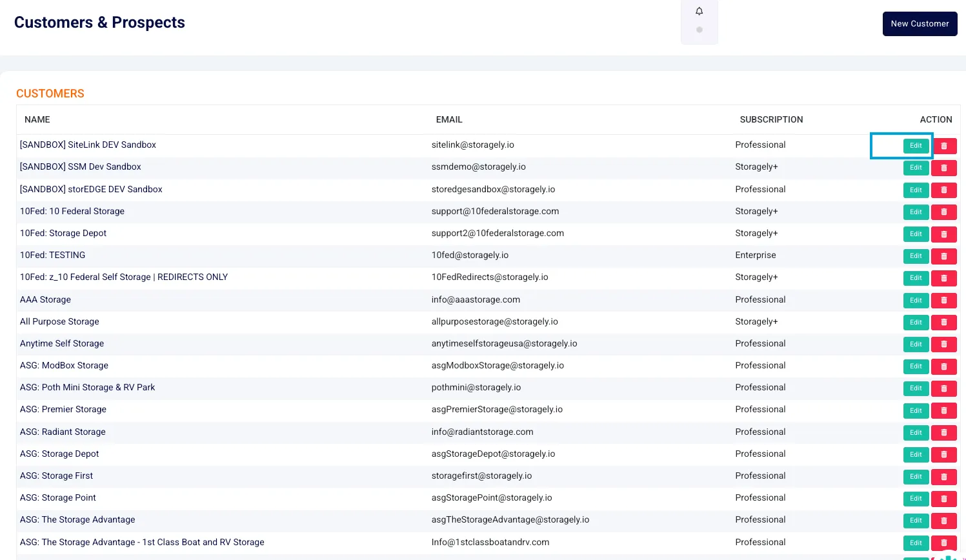Viewport: 966px width, 560px height.
Task: Edit the 10Fed: TESTING customer
Action: click(x=916, y=256)
